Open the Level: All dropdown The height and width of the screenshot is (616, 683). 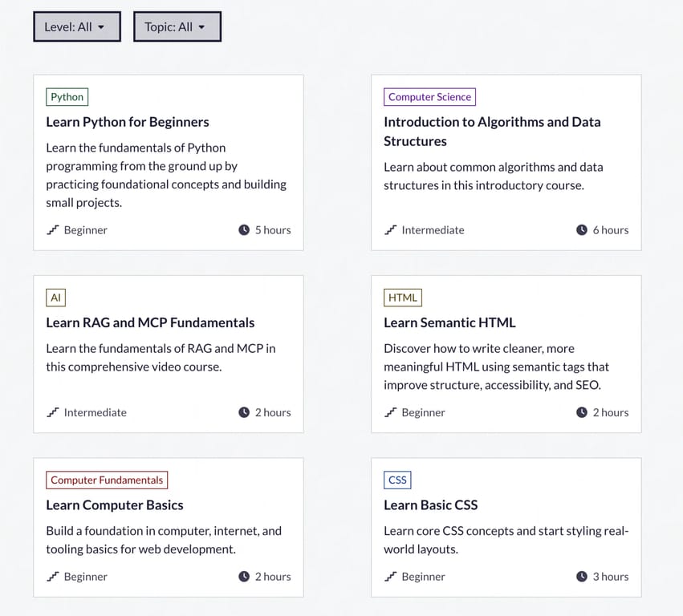point(77,27)
